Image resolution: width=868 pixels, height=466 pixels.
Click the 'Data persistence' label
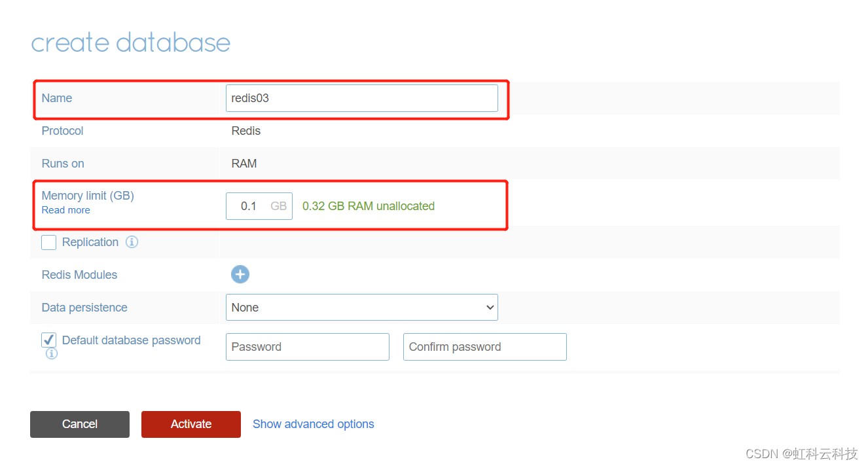coord(84,308)
